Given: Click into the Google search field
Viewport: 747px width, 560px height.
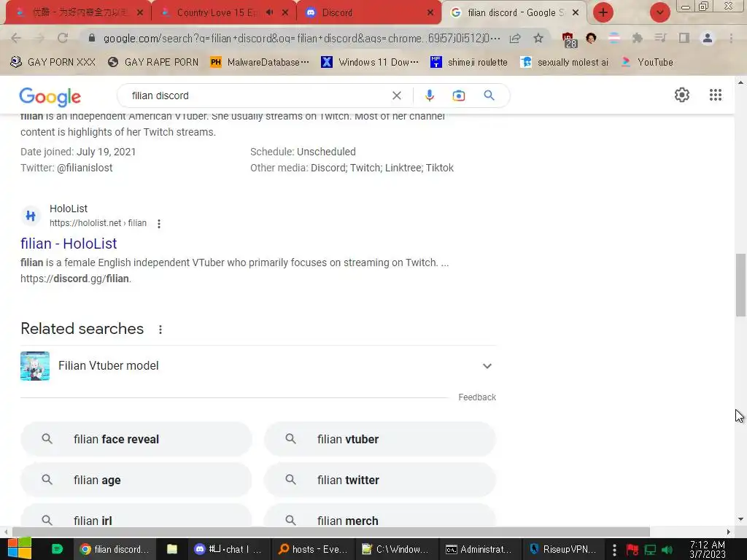Looking at the screenshot, I should pyautogui.click(x=258, y=96).
